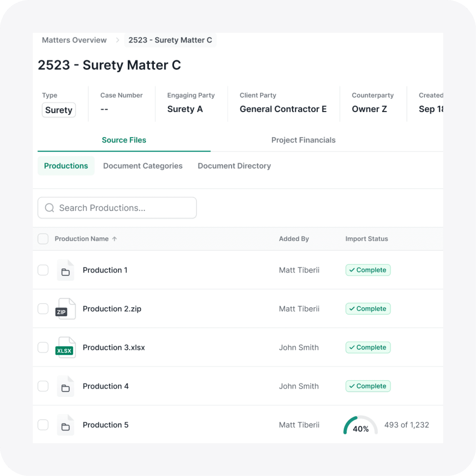This screenshot has width=476, height=476.
Task: Click the XLSX file icon
Action: pos(65,347)
